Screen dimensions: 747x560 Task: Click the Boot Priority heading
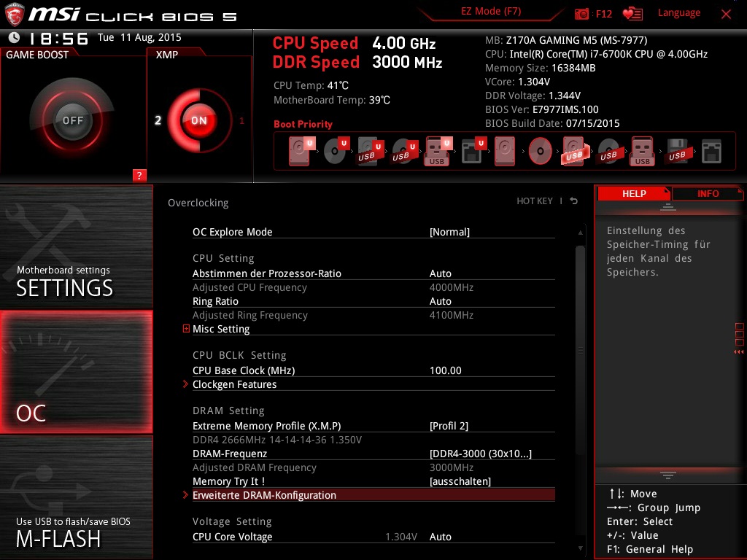coord(303,124)
